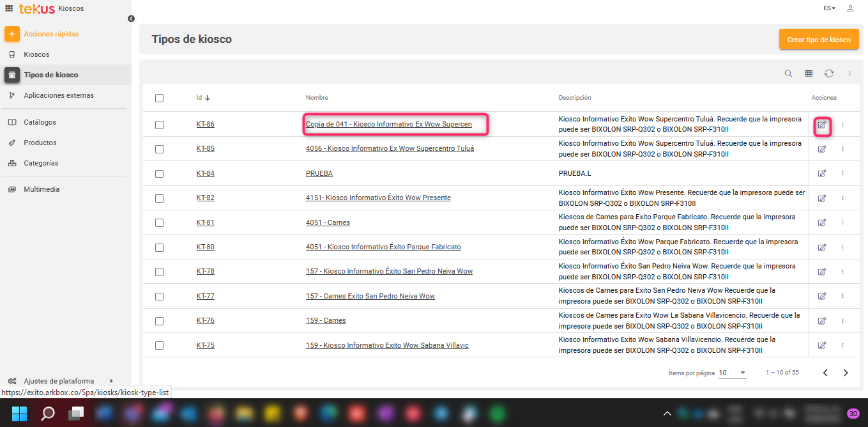This screenshot has width=868, height=427.
Task: Collapse the sidebar with the arrow icon
Action: tap(131, 19)
